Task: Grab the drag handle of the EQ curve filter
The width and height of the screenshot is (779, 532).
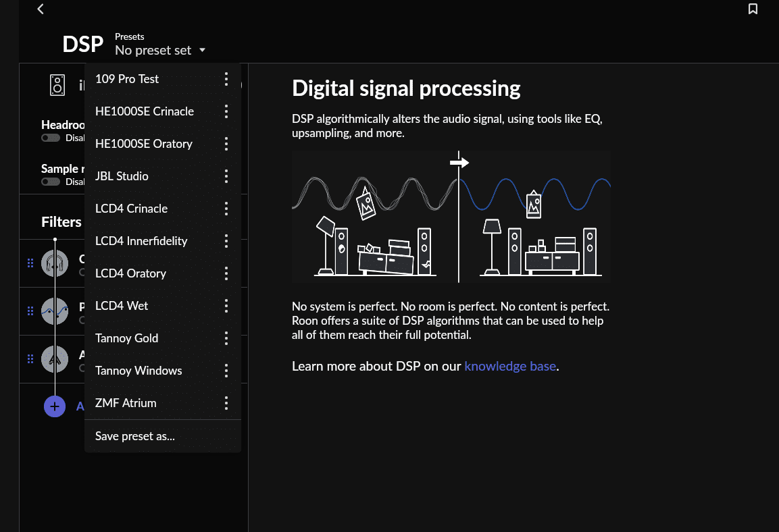Action: click(30, 311)
